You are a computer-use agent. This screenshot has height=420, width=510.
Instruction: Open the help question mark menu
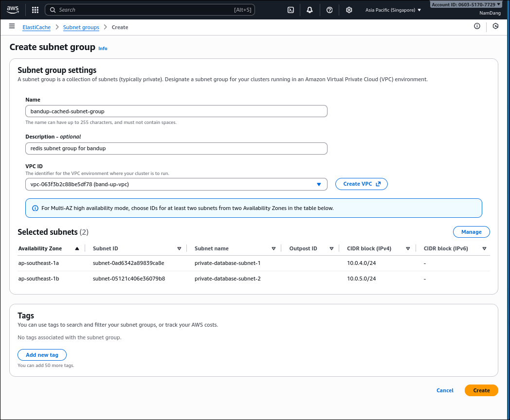(x=329, y=10)
